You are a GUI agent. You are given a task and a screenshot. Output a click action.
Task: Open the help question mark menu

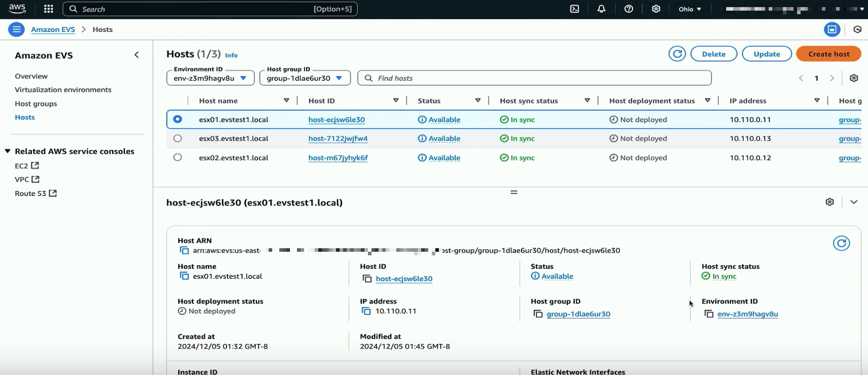coord(629,9)
